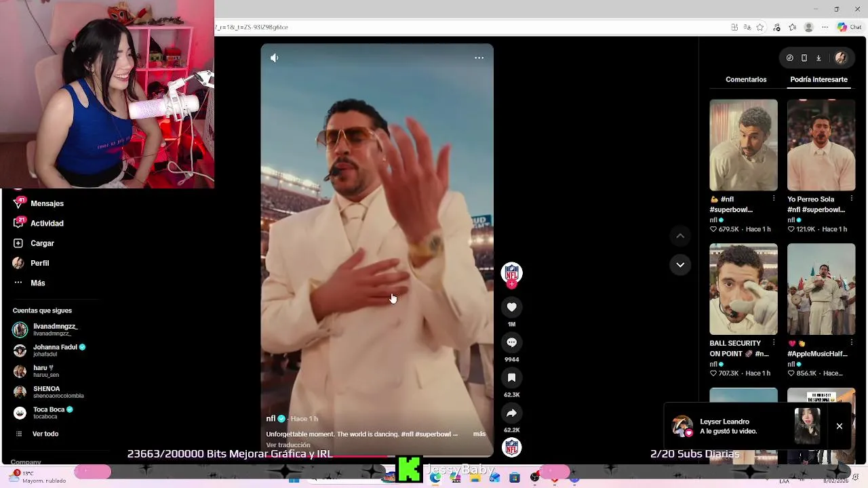Click Ver traducción under the caption
Image resolution: width=868 pixels, height=488 pixels.
click(288, 445)
